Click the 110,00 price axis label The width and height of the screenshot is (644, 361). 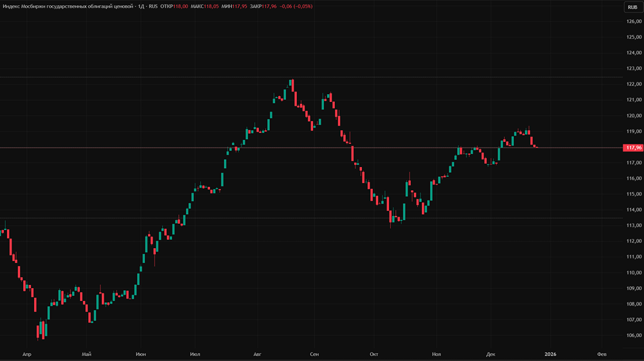click(x=634, y=273)
